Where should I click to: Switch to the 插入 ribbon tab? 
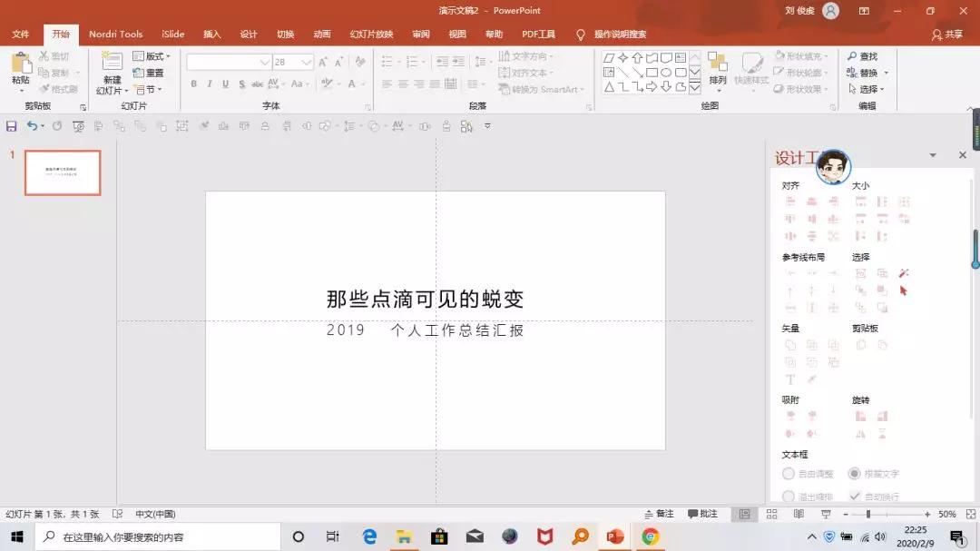coord(211,34)
